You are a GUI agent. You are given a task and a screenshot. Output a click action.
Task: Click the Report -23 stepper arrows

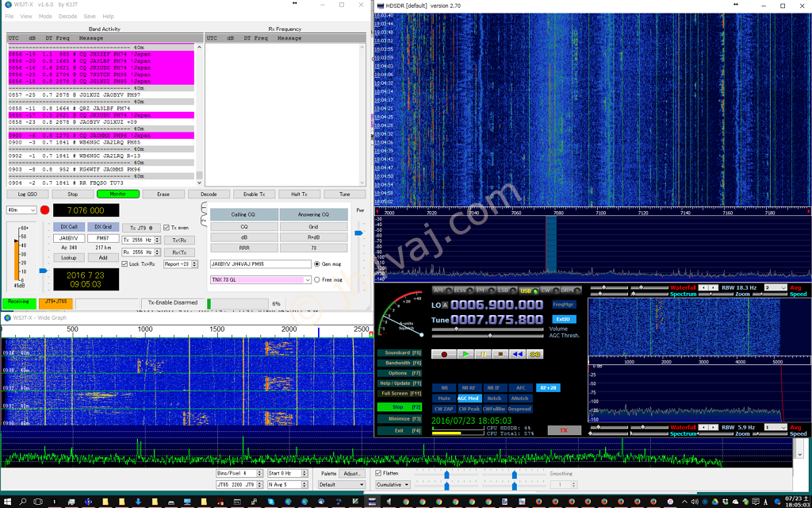(195, 264)
